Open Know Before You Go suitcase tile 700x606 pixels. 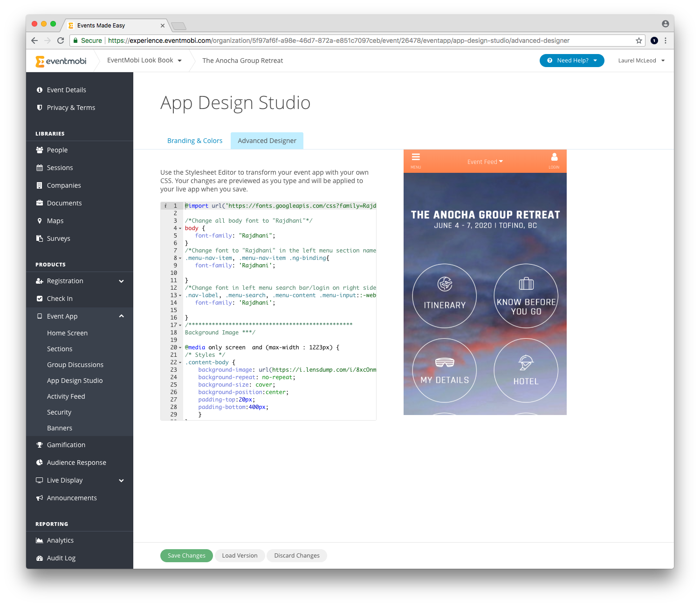click(526, 296)
